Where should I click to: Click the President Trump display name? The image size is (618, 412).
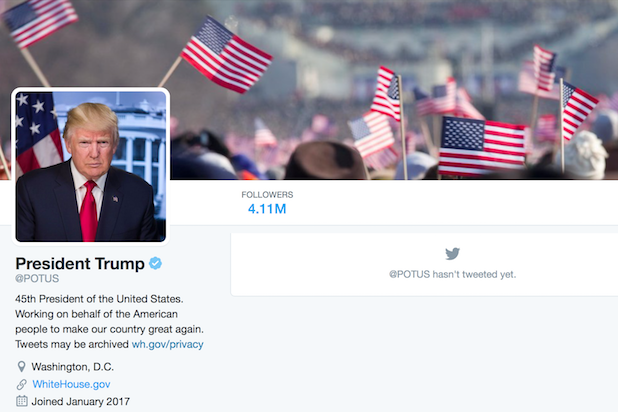coord(80,263)
